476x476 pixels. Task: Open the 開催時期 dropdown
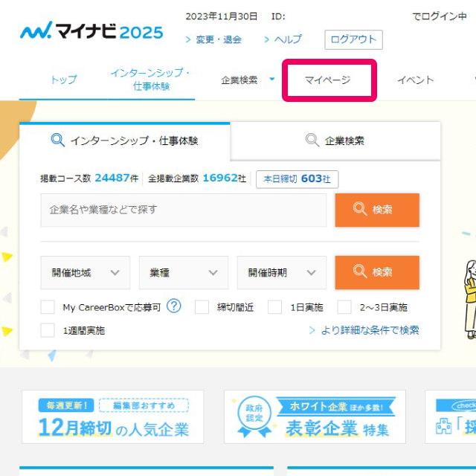(x=282, y=273)
